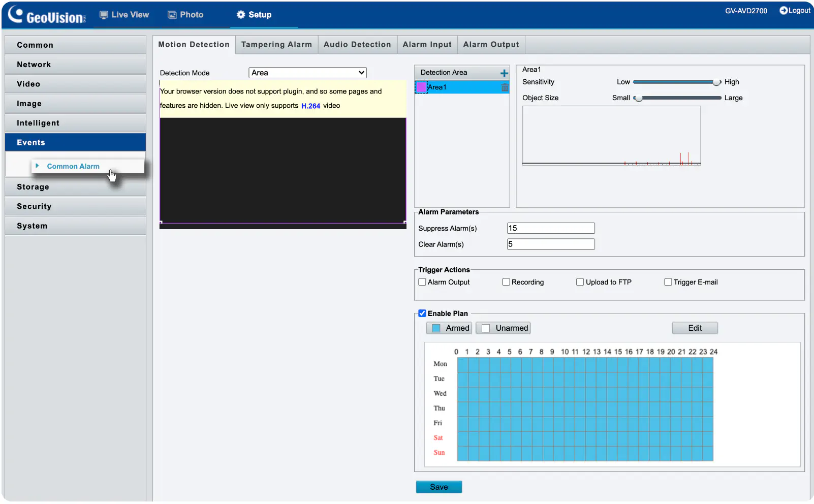Image resolution: width=814 pixels, height=504 pixels.
Task: Open the Photo section icon
Action: point(172,15)
